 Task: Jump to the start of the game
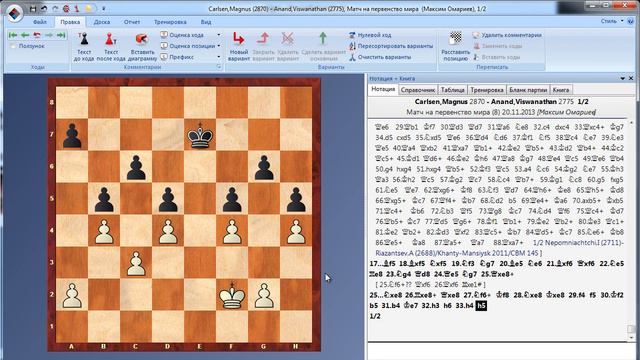coord(13,35)
